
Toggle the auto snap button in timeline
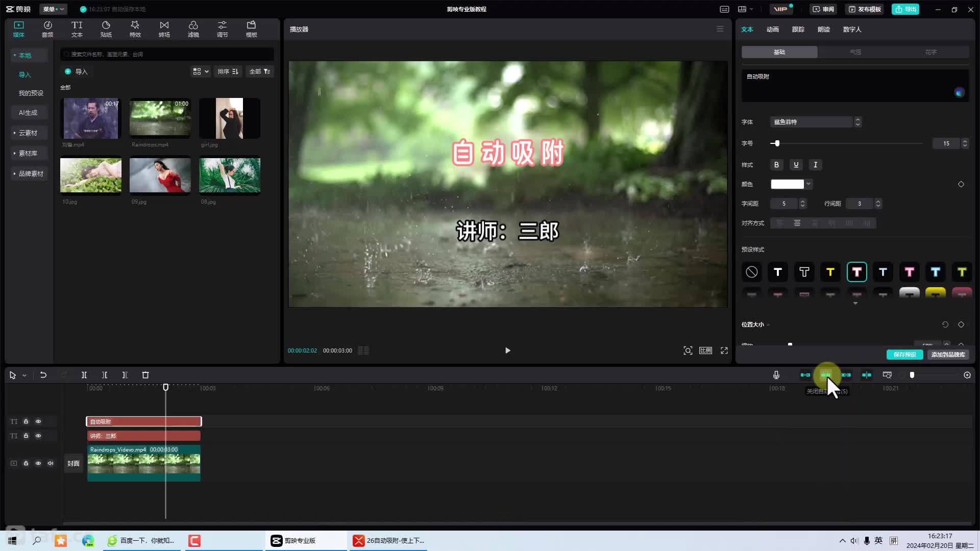[826, 375]
